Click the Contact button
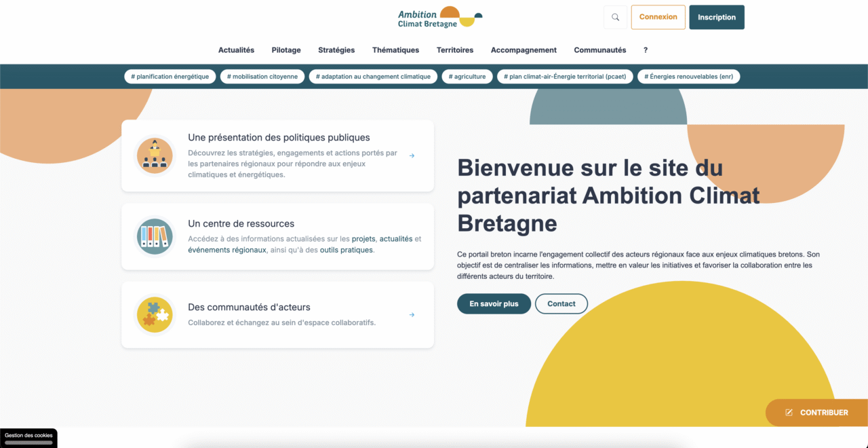Viewport: 868px width, 448px height. coord(561,304)
